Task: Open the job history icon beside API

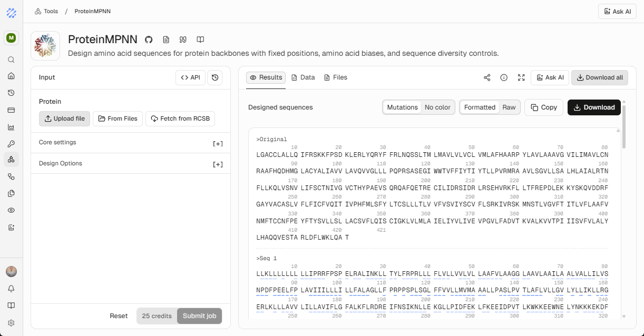Action: coord(215,77)
